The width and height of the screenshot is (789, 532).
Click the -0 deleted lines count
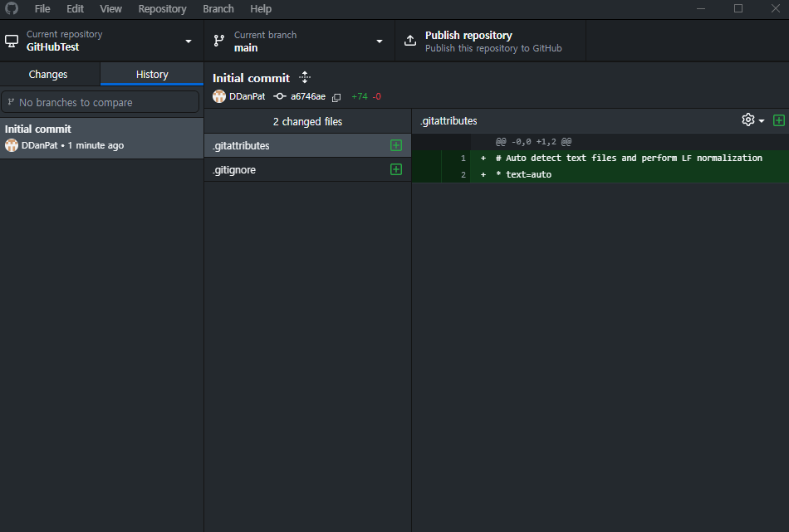tap(376, 96)
